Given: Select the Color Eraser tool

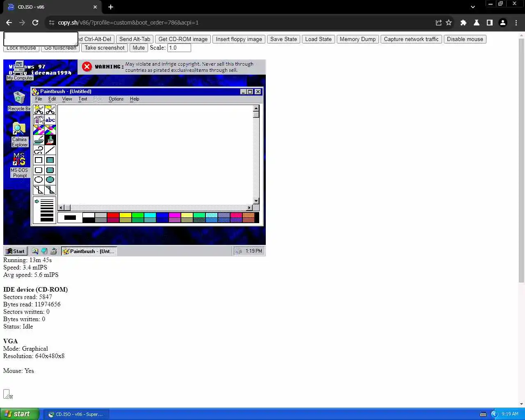Looking at the screenshot, I should click(x=39, y=130).
